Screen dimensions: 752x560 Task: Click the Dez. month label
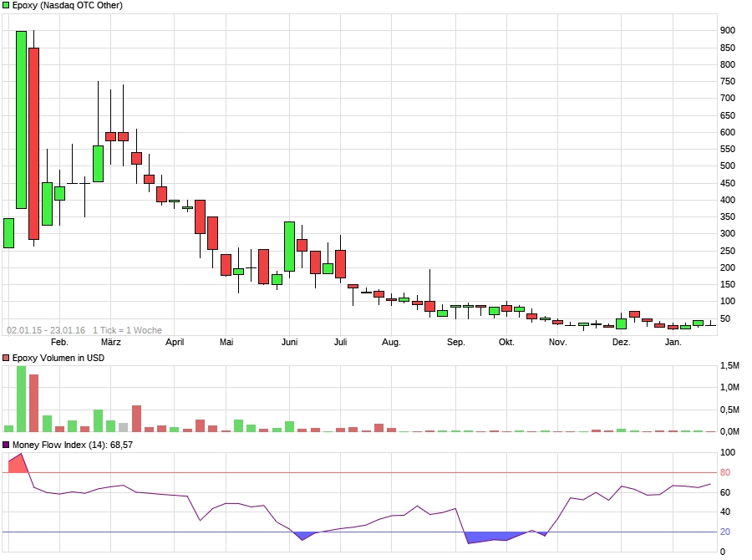click(x=621, y=342)
